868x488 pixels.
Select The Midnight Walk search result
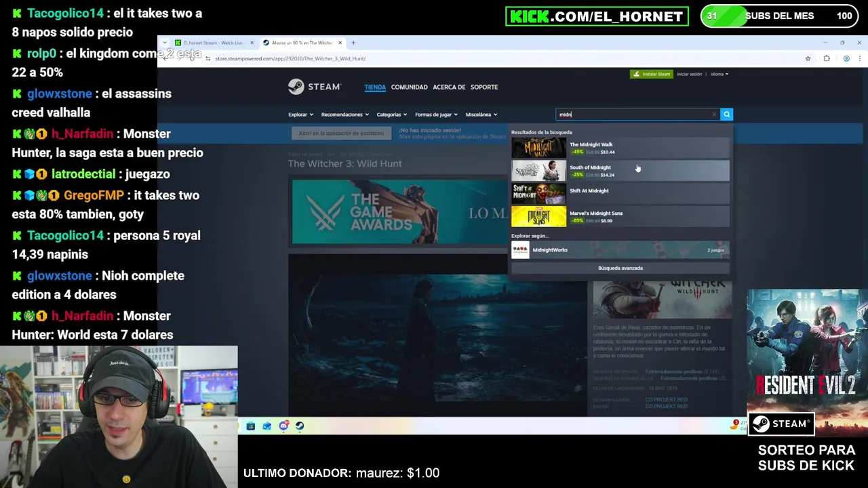620,148
